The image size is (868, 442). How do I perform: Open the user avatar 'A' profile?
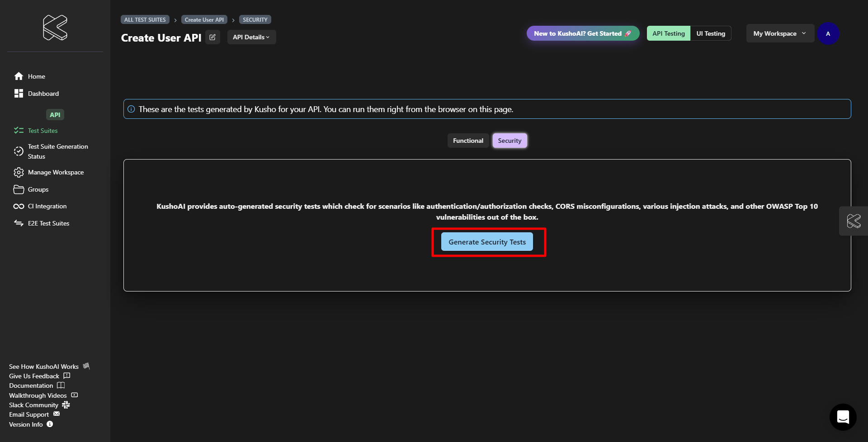coord(828,34)
